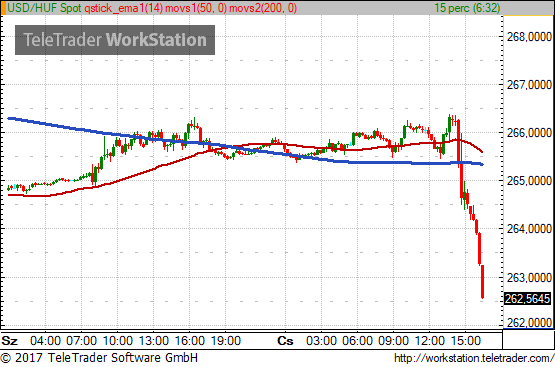Click the 15 perc (6:32) interval label

tap(467, 7)
